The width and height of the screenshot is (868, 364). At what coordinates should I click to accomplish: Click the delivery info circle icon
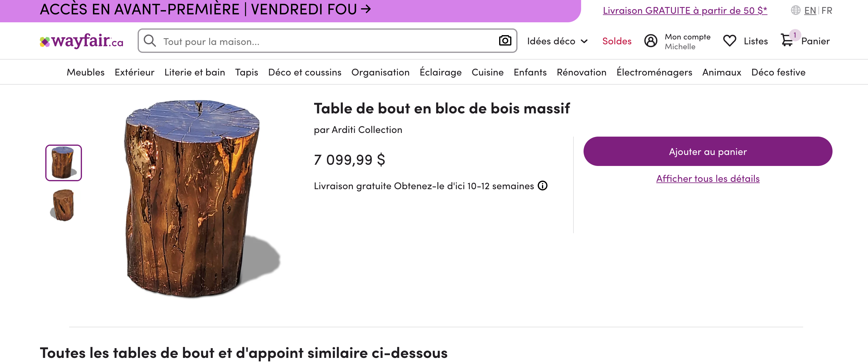pos(543,186)
